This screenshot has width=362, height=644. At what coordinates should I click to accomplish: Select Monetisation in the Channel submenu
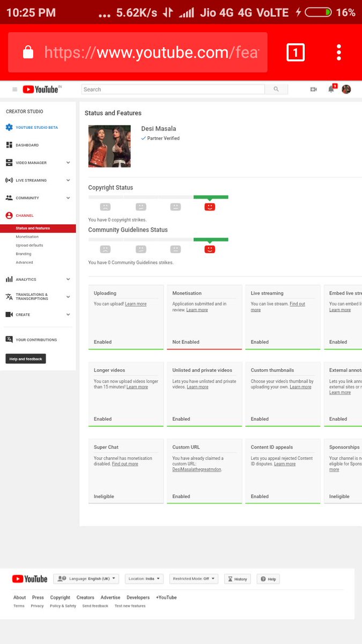tap(27, 237)
